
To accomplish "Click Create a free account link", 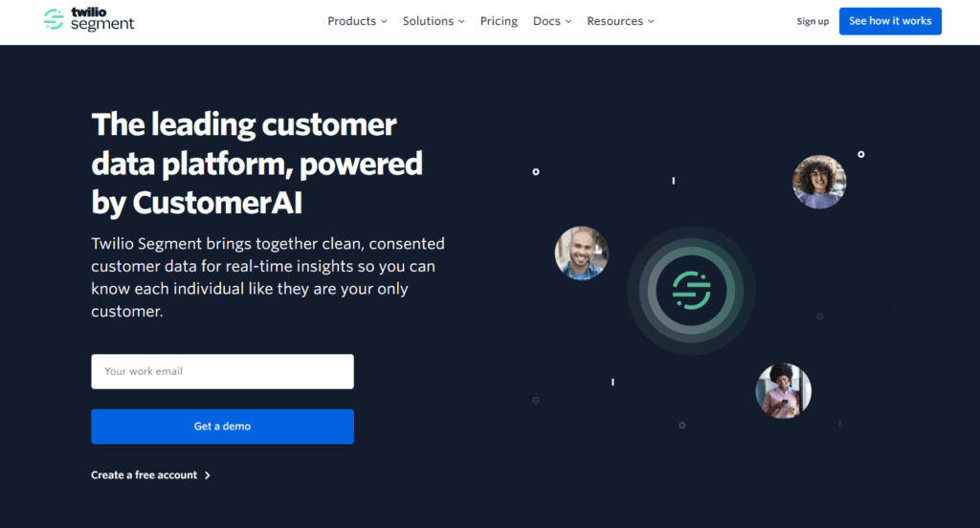I will pos(144,474).
